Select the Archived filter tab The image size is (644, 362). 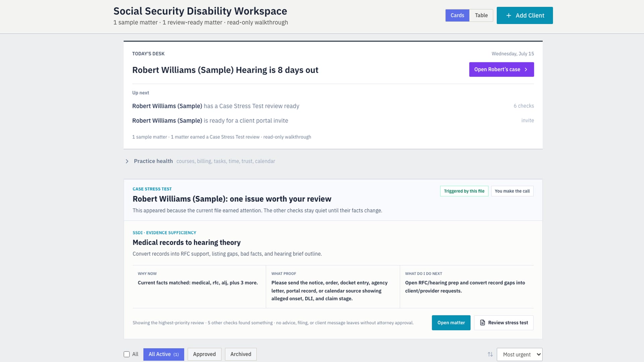pyautogui.click(x=240, y=354)
